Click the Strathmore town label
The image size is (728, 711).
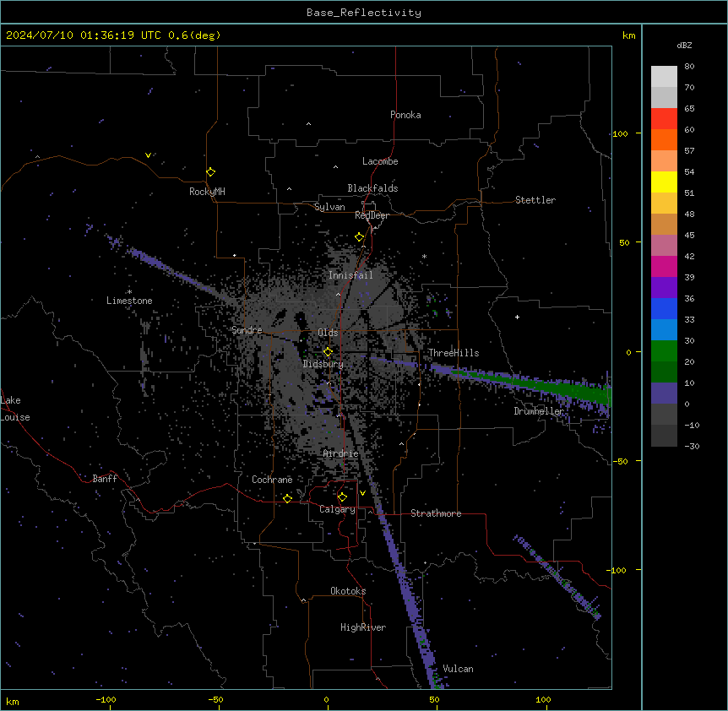[x=436, y=513]
